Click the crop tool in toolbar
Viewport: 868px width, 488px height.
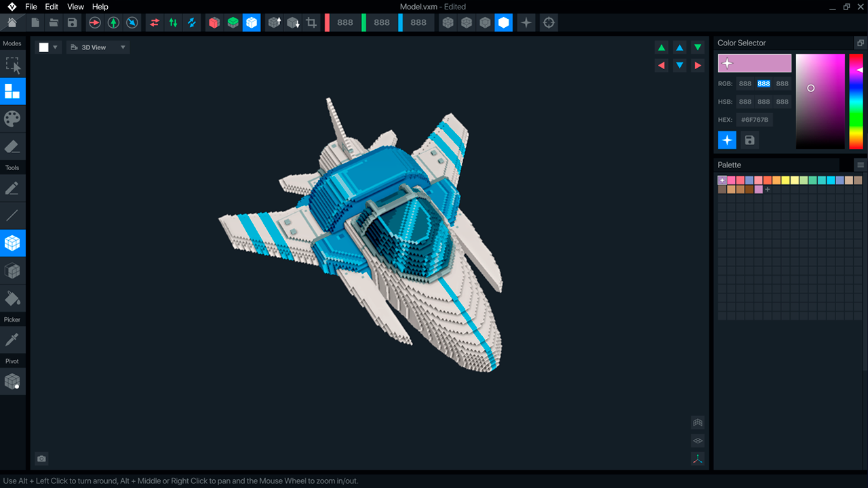point(311,22)
